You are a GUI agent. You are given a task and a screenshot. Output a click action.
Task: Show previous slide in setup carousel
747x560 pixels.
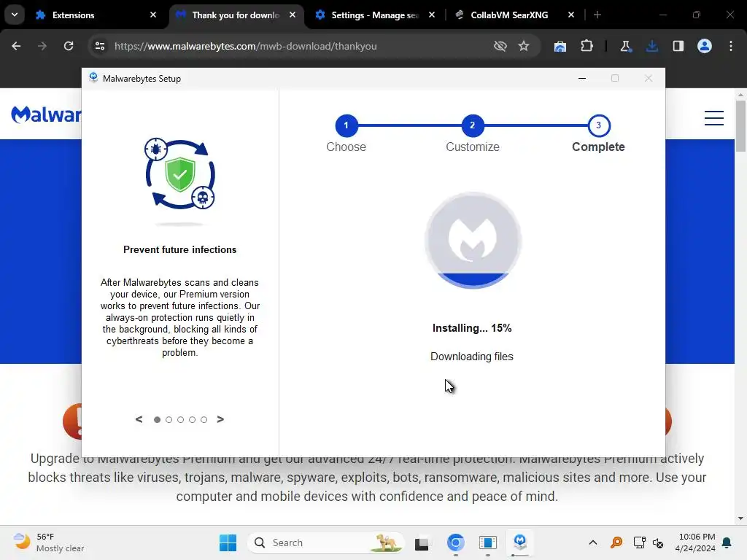coord(139,419)
